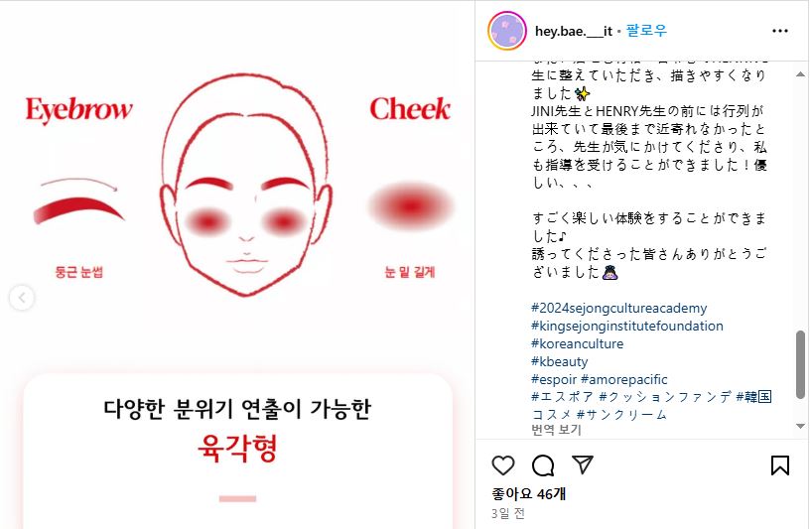Save the post with the bookmark icon
This screenshot has height=529, width=812.
(780, 465)
